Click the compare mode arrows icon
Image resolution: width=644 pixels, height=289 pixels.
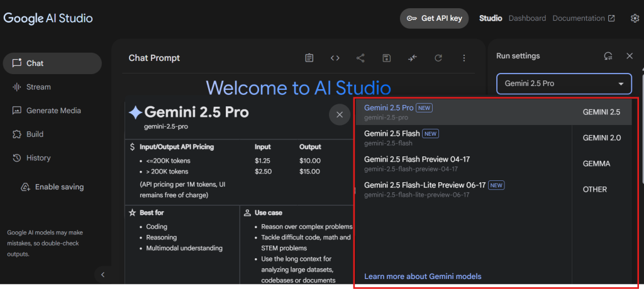[413, 58]
